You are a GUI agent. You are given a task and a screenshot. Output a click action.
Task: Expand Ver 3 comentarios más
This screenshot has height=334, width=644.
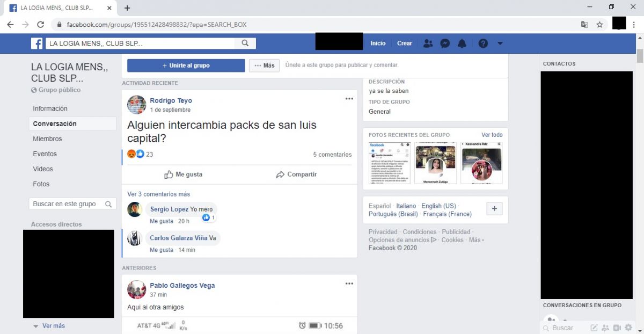tap(158, 194)
